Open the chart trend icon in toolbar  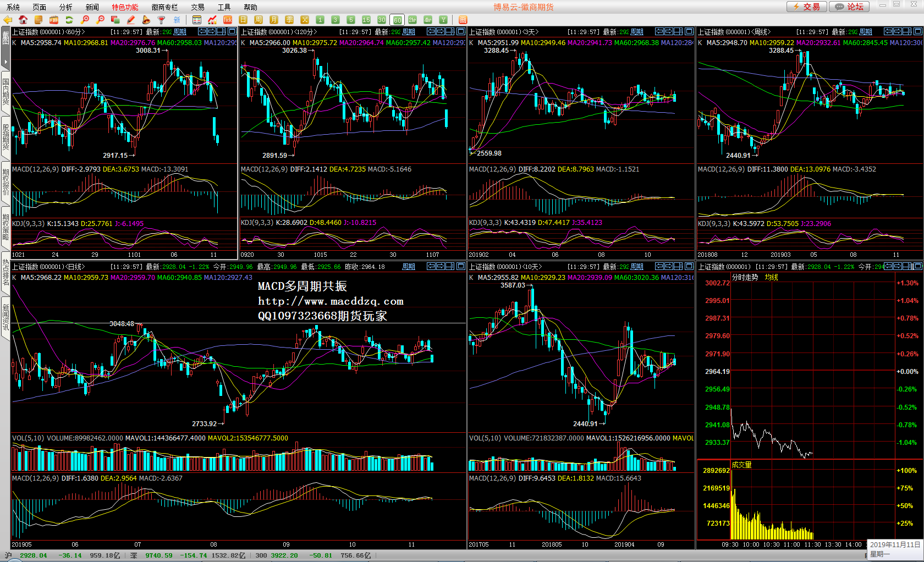pos(212,20)
